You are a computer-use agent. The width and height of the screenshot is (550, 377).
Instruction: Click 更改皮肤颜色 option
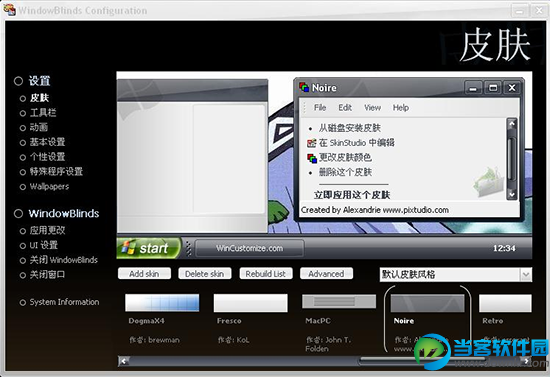pos(345,157)
